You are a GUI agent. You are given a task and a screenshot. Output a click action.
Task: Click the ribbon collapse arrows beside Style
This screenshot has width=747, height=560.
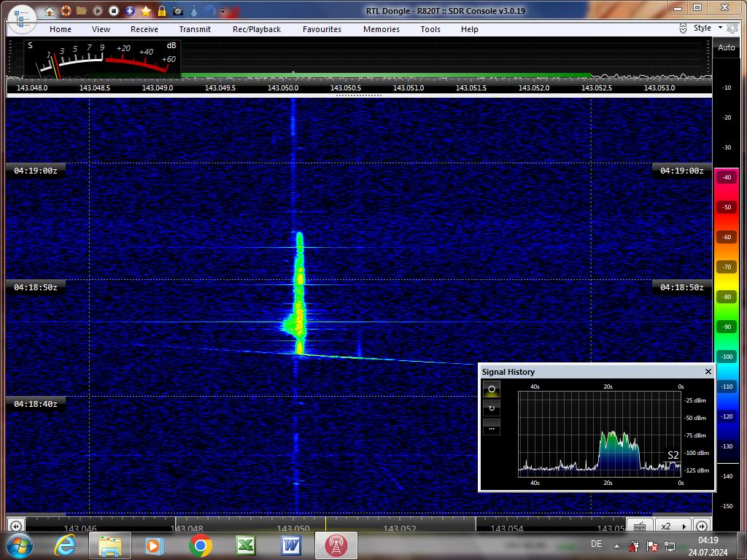(683, 28)
